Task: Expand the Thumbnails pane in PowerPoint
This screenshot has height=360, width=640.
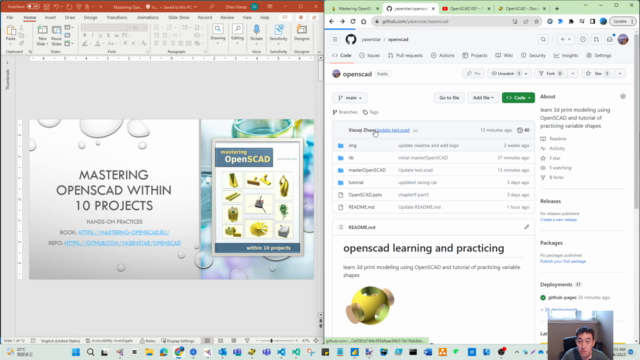Action: [7, 63]
